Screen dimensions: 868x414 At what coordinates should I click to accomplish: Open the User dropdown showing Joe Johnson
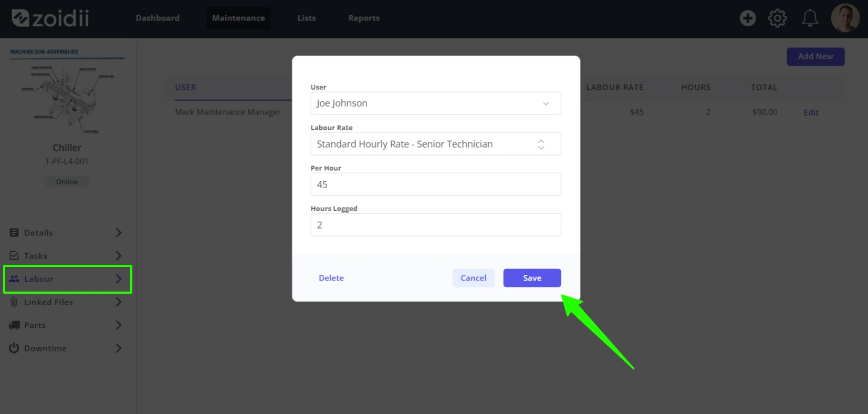[x=436, y=103]
